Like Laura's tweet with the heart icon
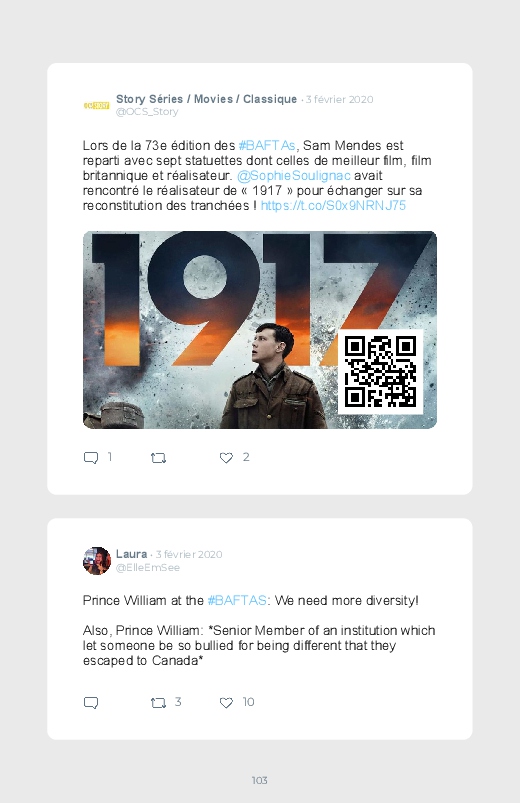Screen dimensions: 520x803 pyautogui.click(x=226, y=702)
